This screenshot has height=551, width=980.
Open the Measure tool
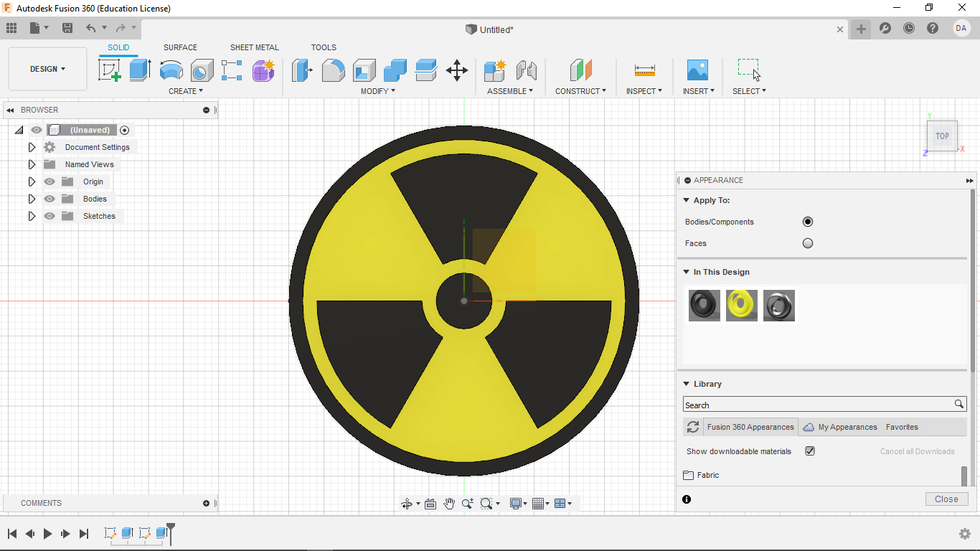click(644, 70)
